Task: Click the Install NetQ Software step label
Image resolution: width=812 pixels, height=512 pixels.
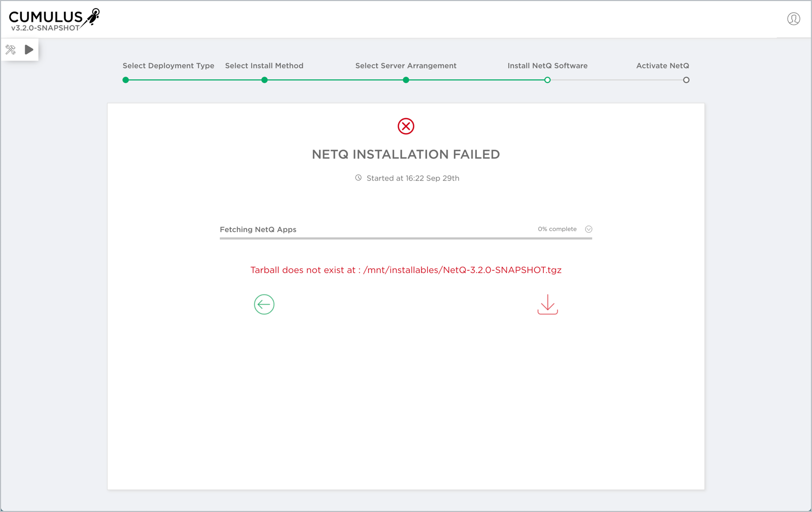Action: [x=547, y=66]
